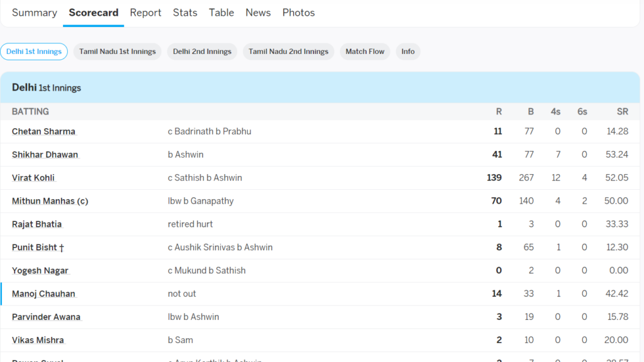
Task: Click the SR column header
Action: point(623,112)
